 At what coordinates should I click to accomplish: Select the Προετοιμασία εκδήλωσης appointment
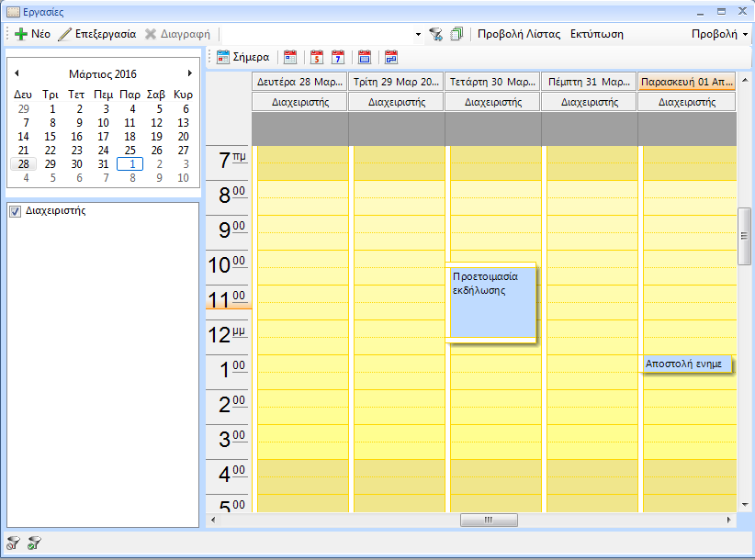tap(491, 303)
